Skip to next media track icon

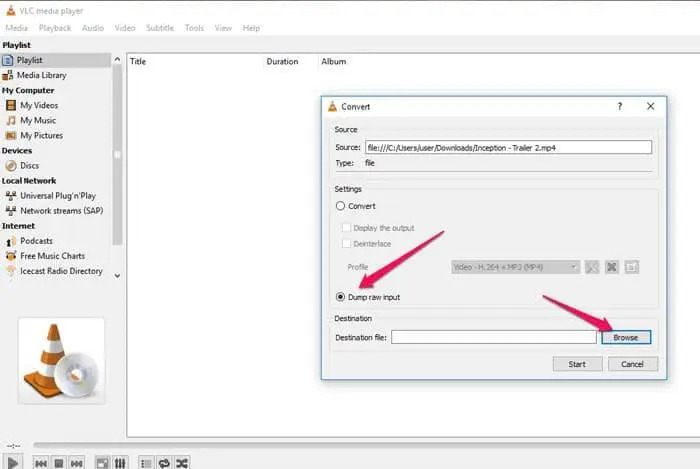tap(77, 463)
